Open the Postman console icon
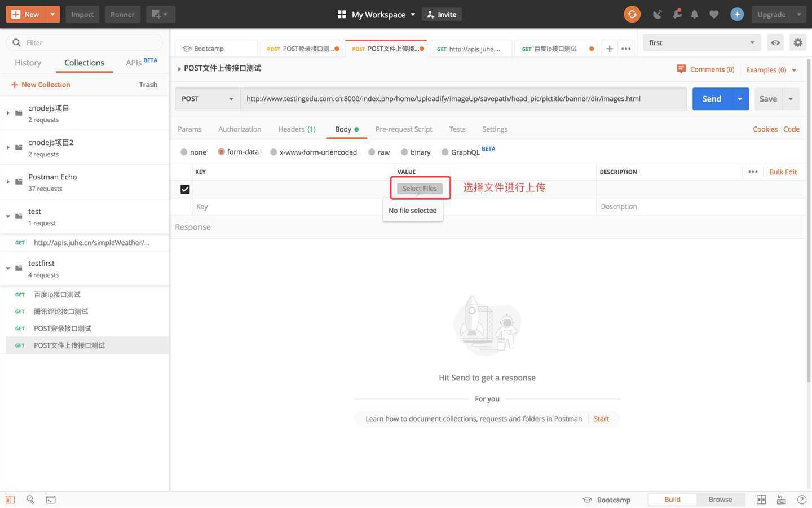 coord(51,500)
